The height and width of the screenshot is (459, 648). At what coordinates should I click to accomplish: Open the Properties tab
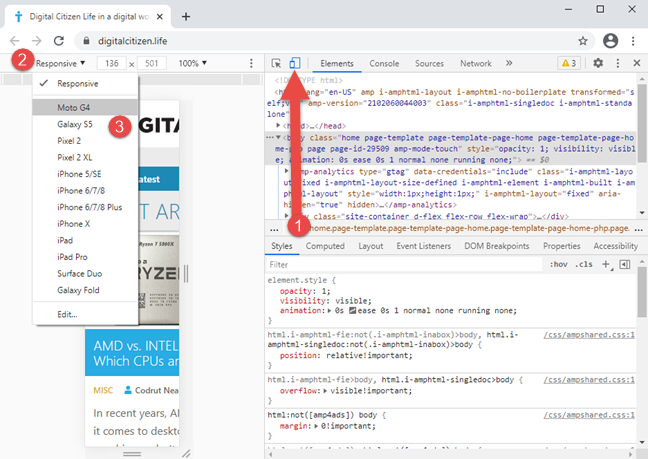562,246
